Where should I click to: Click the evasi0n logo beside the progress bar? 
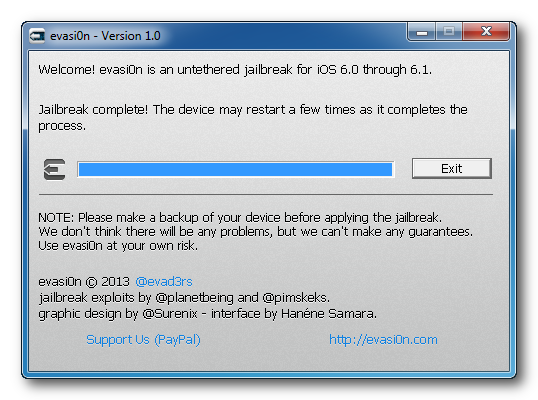(x=55, y=169)
